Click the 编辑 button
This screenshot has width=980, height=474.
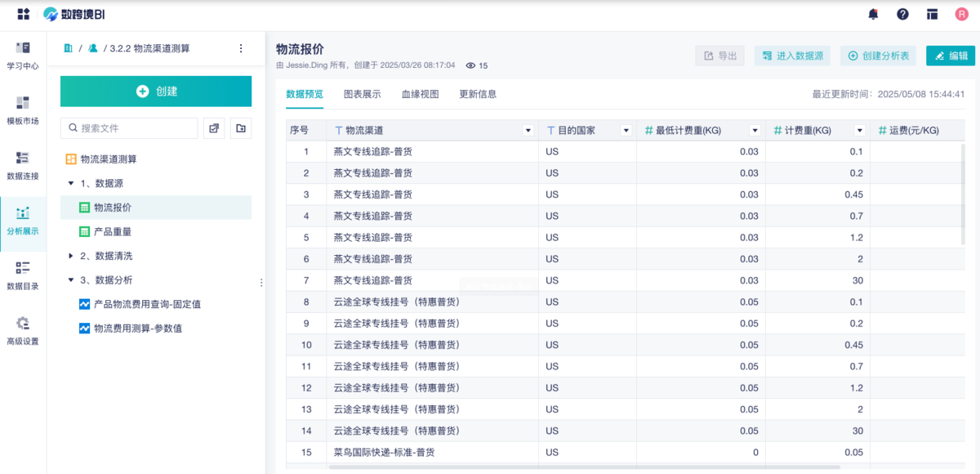(951, 56)
